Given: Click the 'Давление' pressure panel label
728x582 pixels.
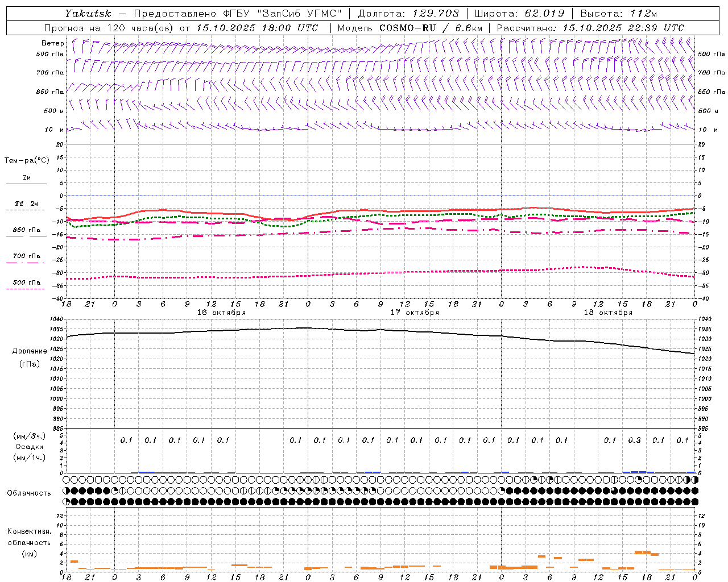Looking at the screenshot, I should point(30,351).
